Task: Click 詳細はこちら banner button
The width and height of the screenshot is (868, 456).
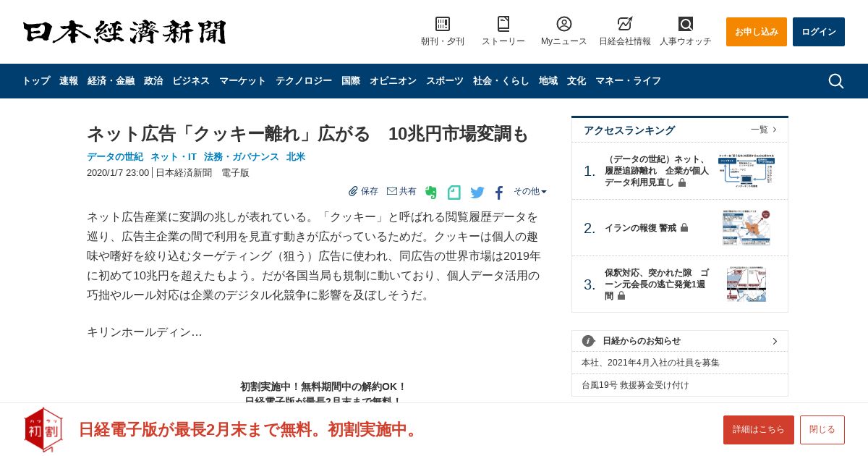Action: 759,430
